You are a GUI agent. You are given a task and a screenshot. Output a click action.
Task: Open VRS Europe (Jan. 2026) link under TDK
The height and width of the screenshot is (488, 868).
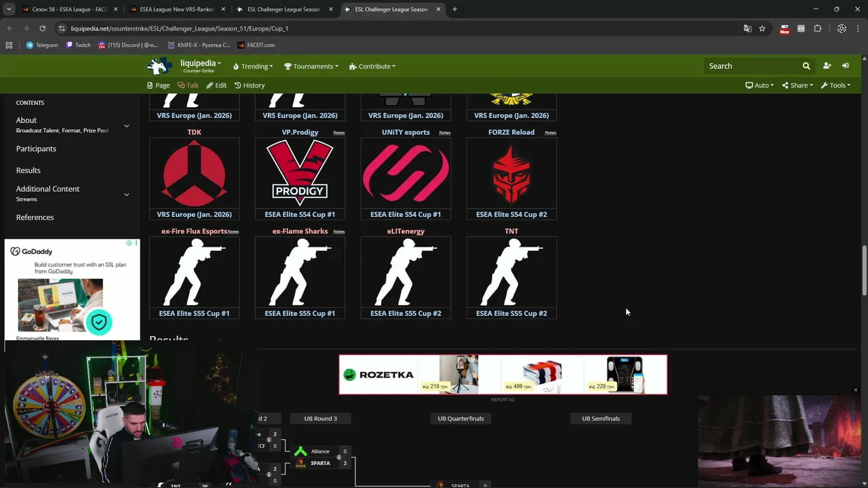coord(194,214)
